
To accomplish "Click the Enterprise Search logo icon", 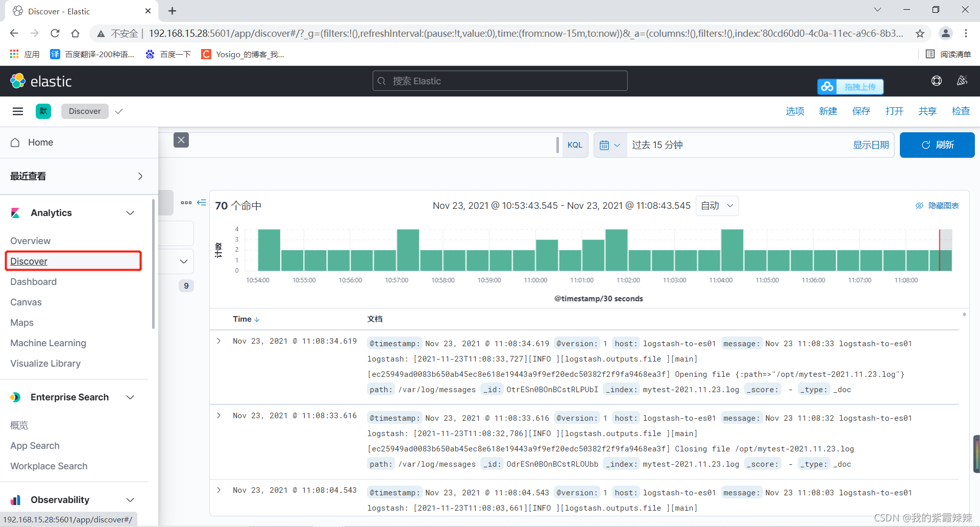I will pos(15,397).
